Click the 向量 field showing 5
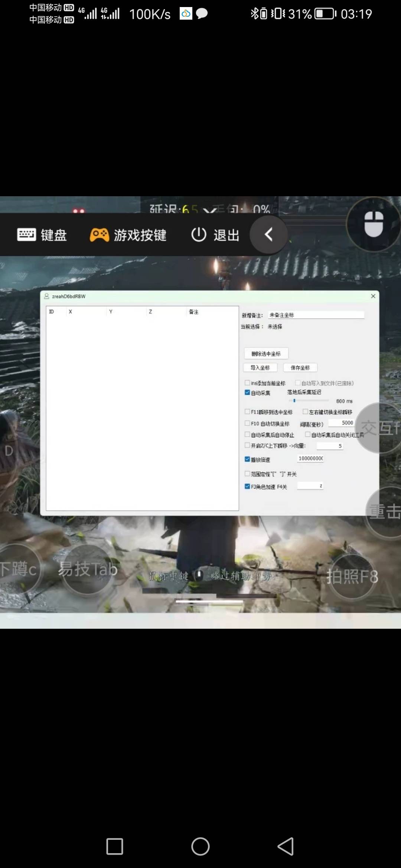The image size is (401, 868). pyautogui.click(x=330, y=446)
